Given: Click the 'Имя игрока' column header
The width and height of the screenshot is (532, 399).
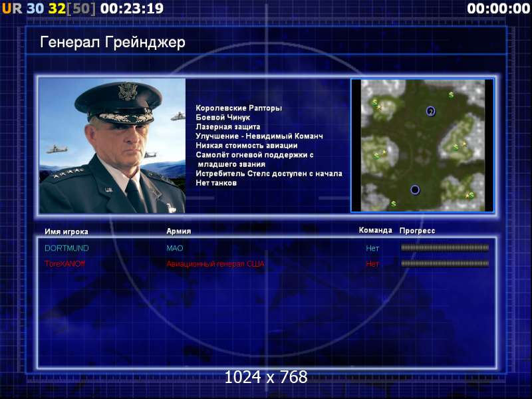Looking at the screenshot, I should [x=66, y=231].
